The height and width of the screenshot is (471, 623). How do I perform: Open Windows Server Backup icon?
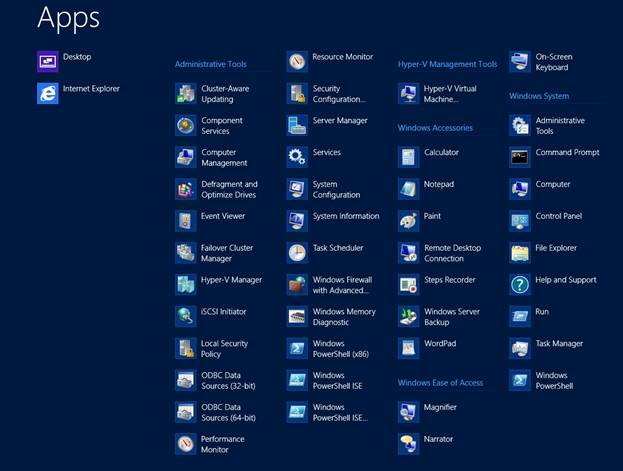click(x=408, y=316)
